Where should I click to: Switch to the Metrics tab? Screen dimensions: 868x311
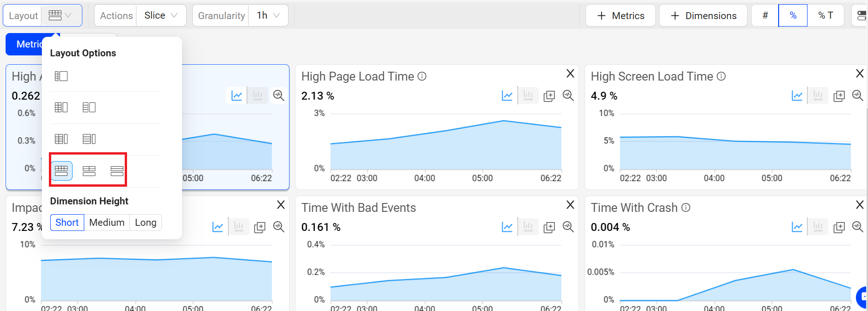click(x=29, y=44)
